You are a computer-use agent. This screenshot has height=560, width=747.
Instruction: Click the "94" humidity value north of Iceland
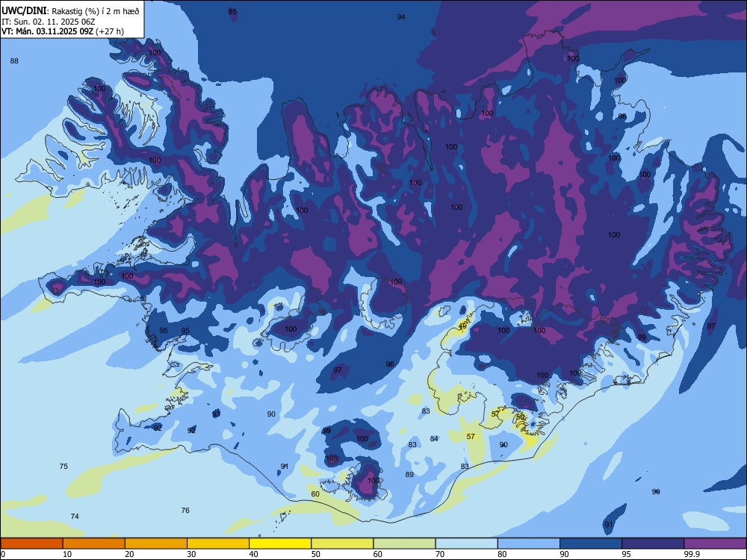point(401,16)
